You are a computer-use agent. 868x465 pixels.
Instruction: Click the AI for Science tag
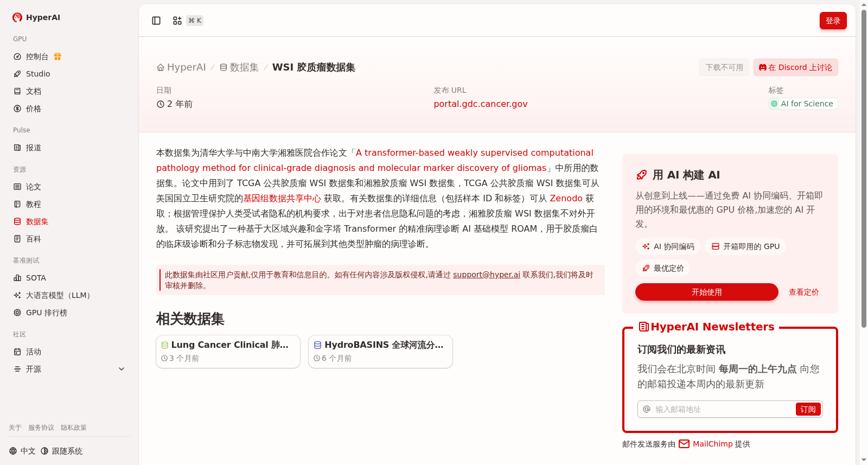[803, 104]
